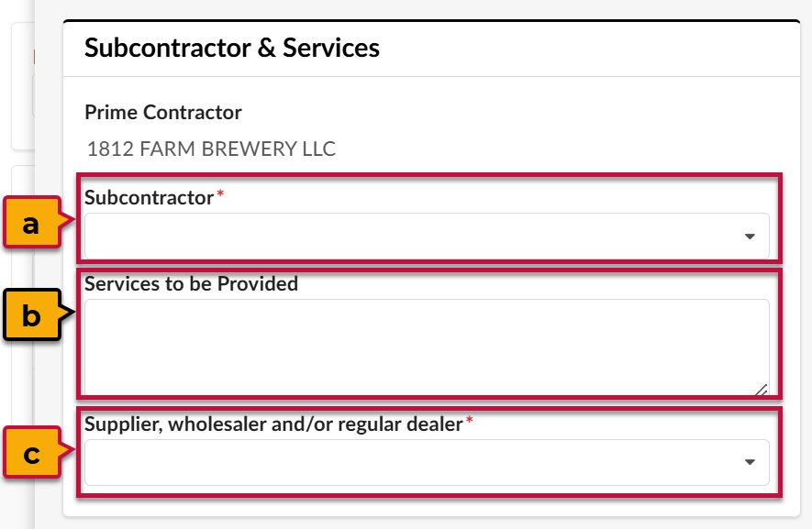Expand the Subcontractor selection list
The image size is (812, 529).
pyautogui.click(x=751, y=237)
